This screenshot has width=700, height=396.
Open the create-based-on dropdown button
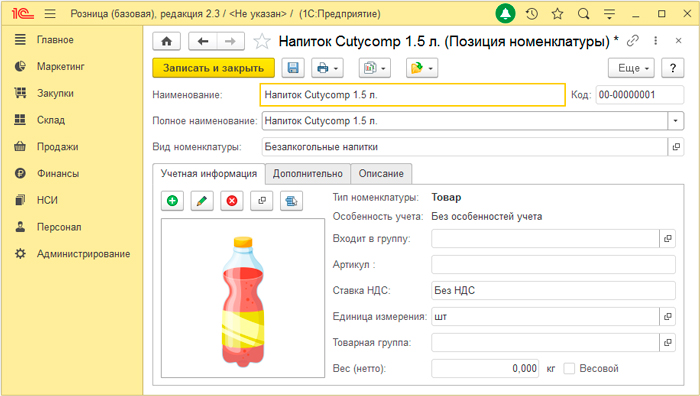[422, 68]
